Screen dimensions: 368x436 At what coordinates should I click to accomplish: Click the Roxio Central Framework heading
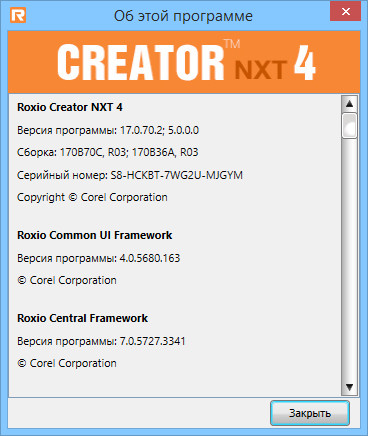(x=82, y=318)
